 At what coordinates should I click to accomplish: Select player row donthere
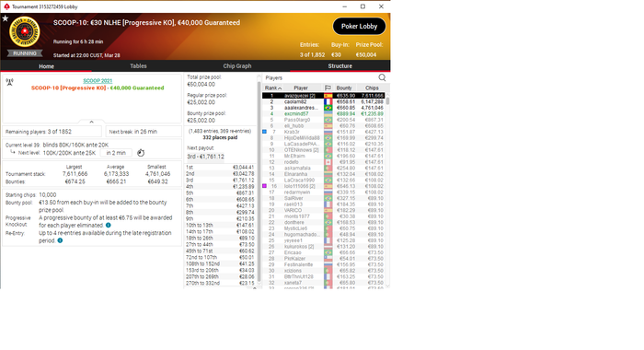pos(323,222)
